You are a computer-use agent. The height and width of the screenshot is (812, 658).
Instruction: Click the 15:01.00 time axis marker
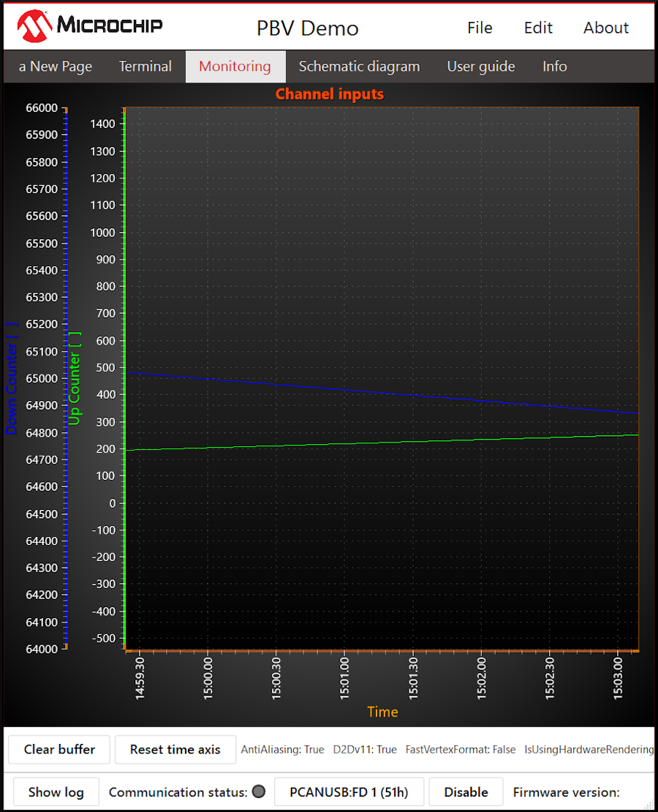(x=345, y=678)
